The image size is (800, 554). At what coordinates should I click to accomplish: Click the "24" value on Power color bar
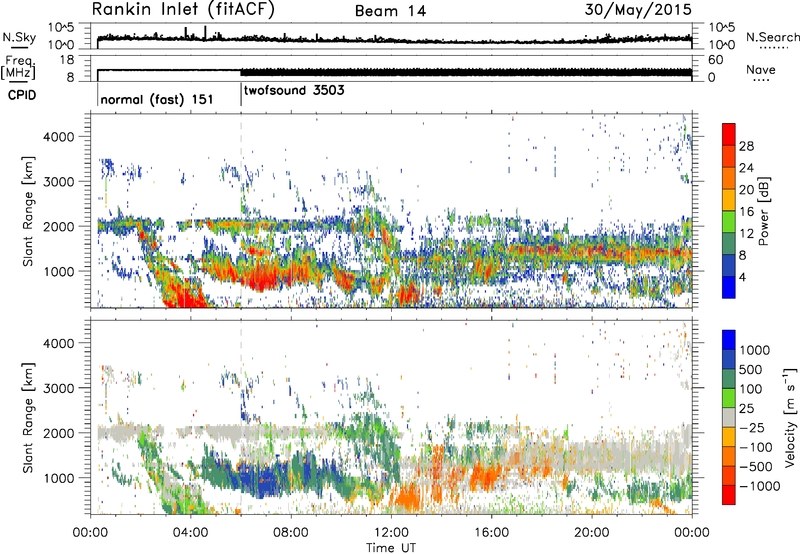point(746,168)
